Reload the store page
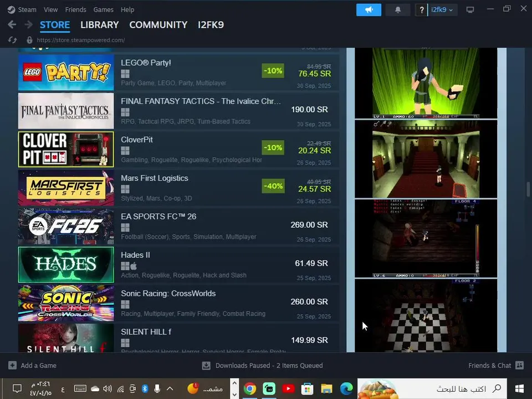532x399 pixels. point(13,40)
